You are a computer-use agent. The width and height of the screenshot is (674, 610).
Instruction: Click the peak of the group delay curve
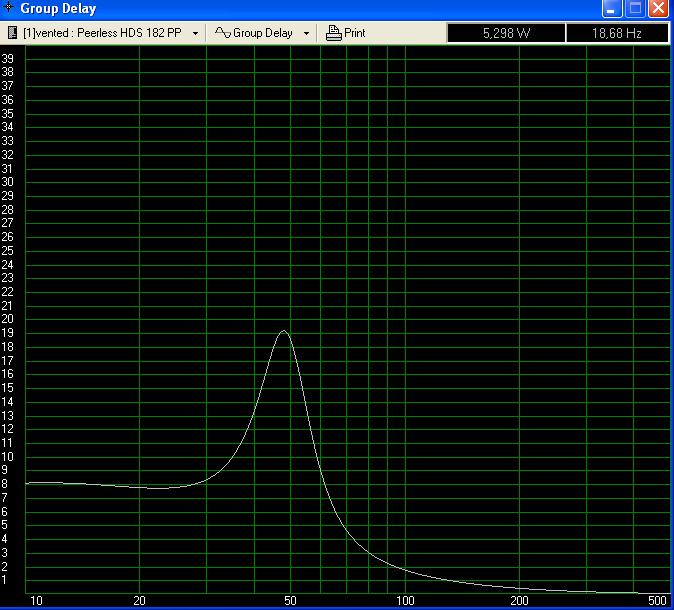click(x=284, y=331)
